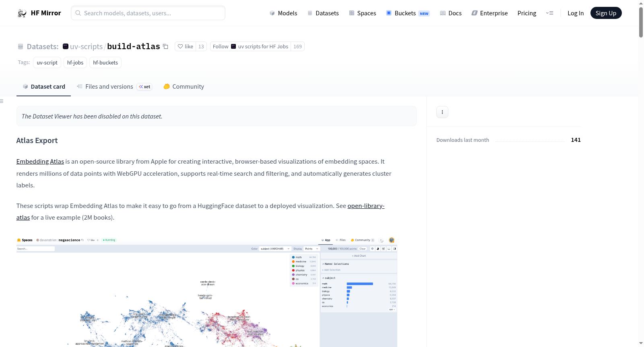This screenshot has height=347, width=644.
Task: Click the 'Atlas Export' heading
Action: pos(37,141)
